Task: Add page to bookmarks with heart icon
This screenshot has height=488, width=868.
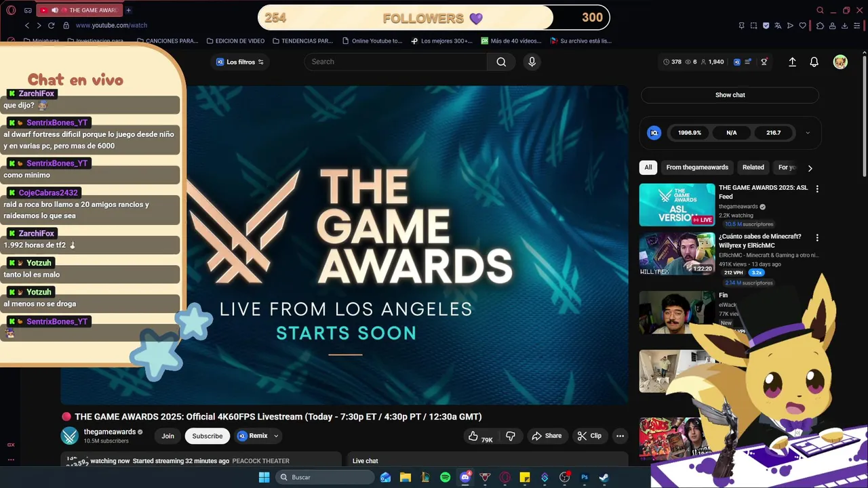Action: 803,26
